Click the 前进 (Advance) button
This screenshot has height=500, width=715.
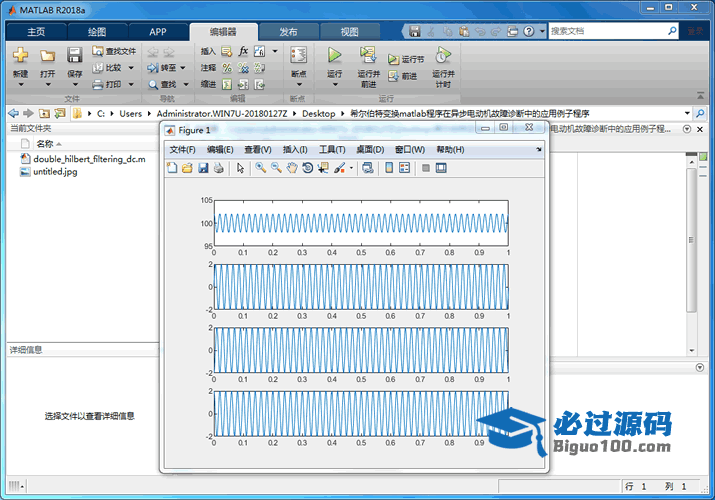click(x=403, y=76)
